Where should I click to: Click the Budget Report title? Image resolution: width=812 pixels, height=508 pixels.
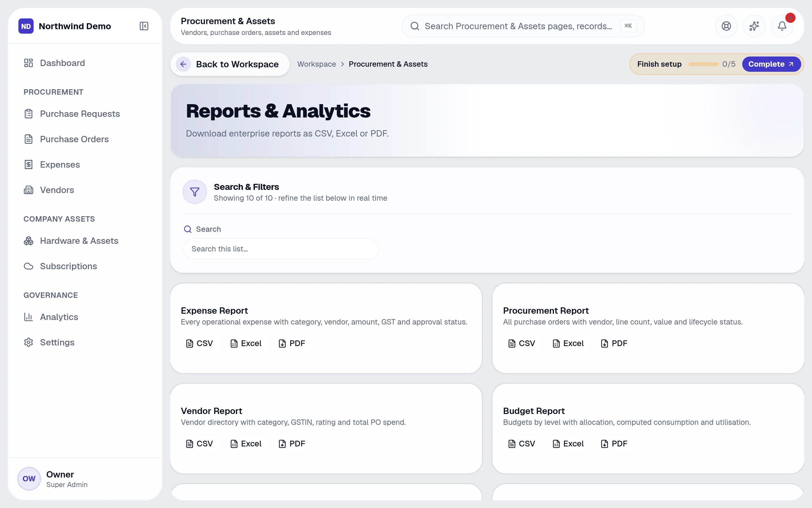click(x=534, y=411)
